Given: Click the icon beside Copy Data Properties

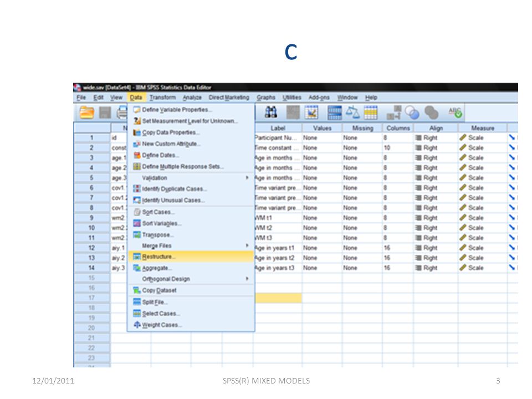Looking at the screenshot, I should click(137, 132).
